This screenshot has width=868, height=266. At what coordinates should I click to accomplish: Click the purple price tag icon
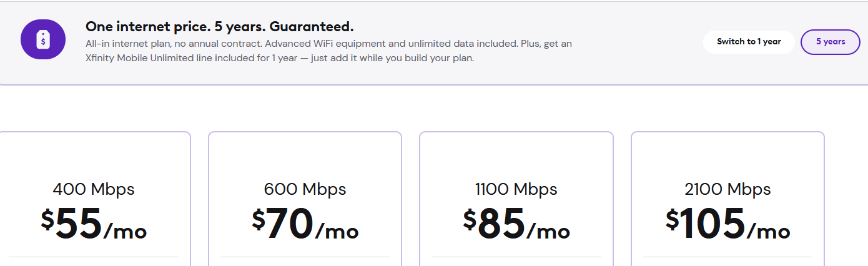point(43,41)
